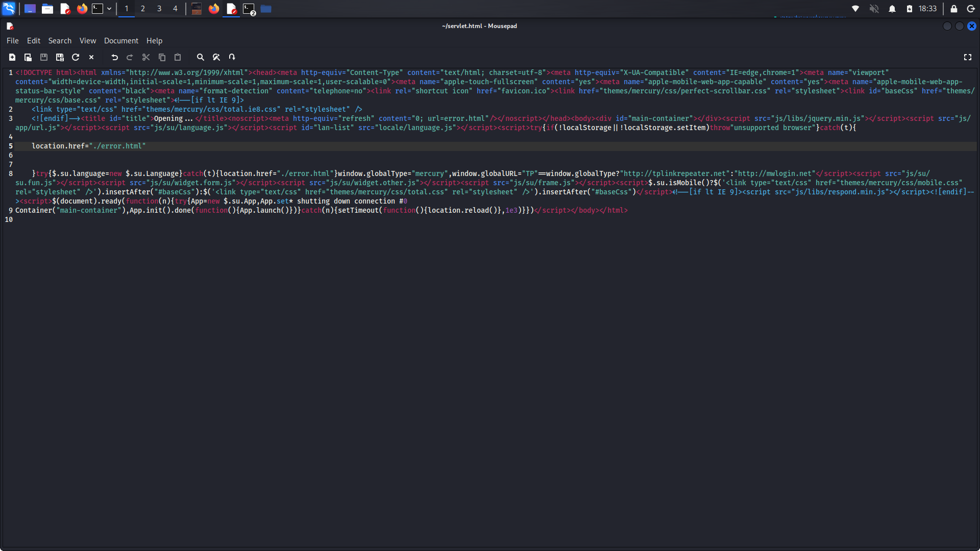Screen dimensions: 980x551
Task: Open the Search menu
Action: tap(60, 41)
